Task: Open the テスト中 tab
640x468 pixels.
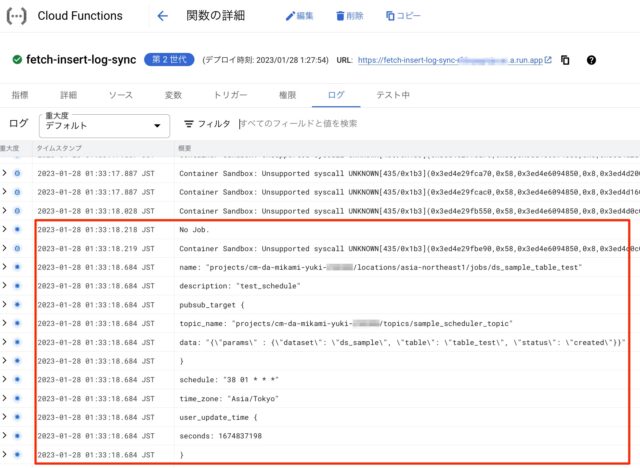Action: (392, 95)
